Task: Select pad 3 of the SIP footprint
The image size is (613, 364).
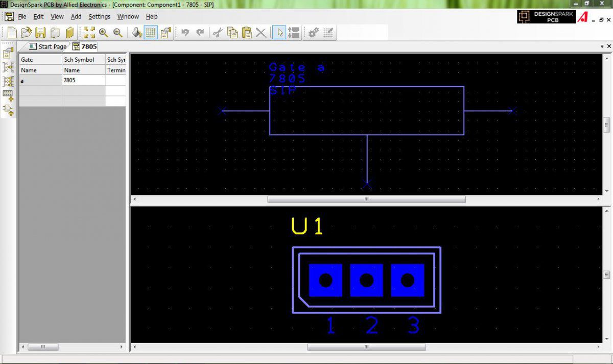Action: click(408, 280)
